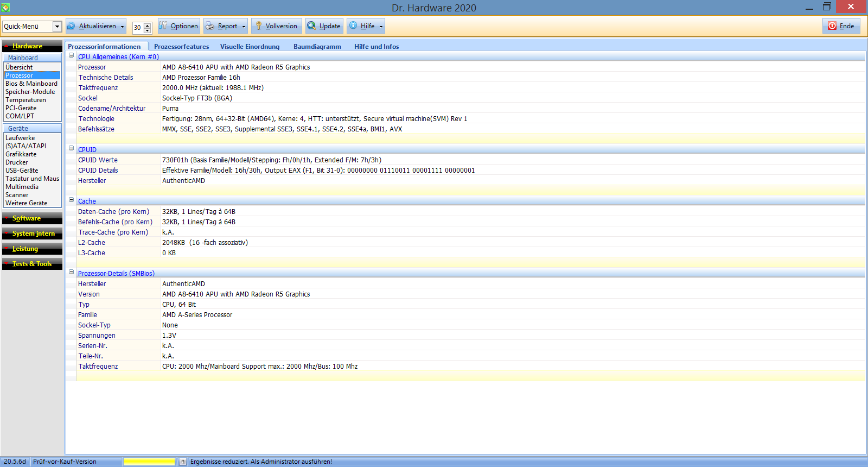This screenshot has height=467, width=868.
Task: Click the Update button
Action: point(324,26)
